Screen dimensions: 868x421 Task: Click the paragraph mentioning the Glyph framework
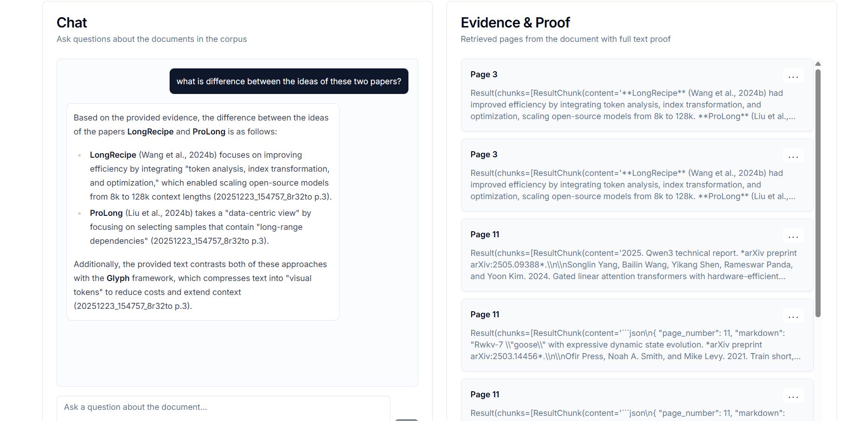(200, 285)
